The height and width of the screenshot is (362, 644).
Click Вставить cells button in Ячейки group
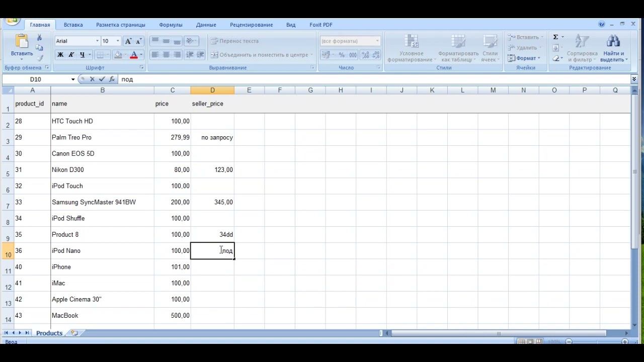[525, 37]
